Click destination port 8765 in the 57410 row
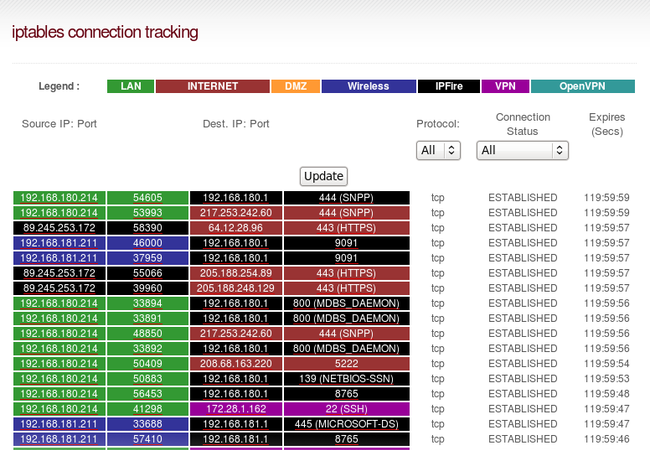650x450 pixels. pyautogui.click(x=347, y=439)
